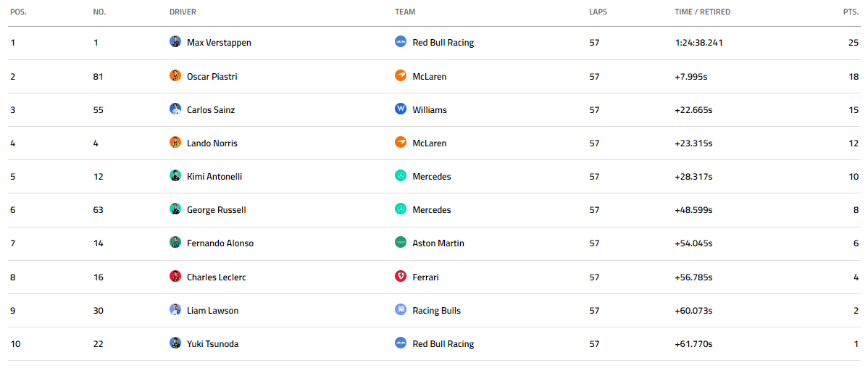This screenshot has height=368, width=868.
Task: Open Carlos Sainz driver link
Action: click(211, 109)
